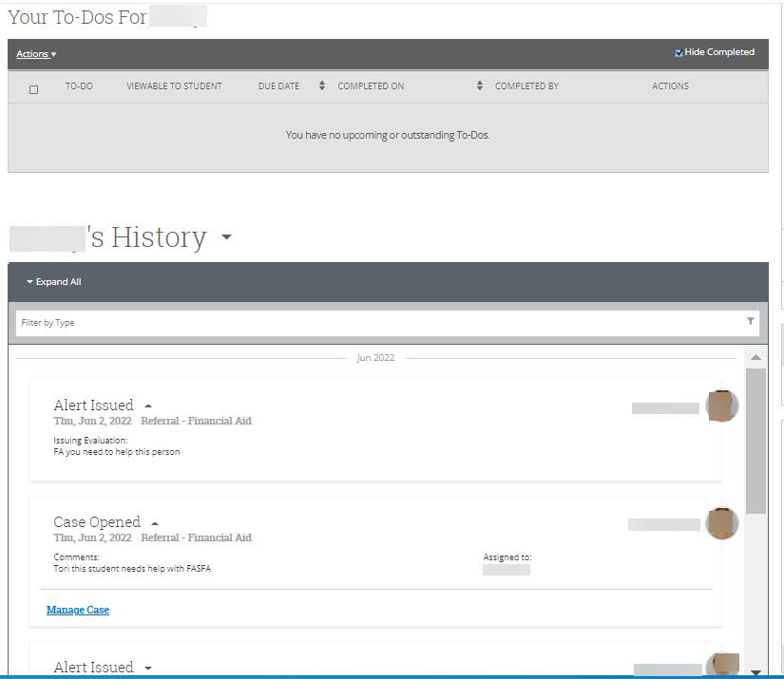Expand the bottom Alert Issued entry
The height and width of the screenshot is (679, 784).
[x=148, y=669]
